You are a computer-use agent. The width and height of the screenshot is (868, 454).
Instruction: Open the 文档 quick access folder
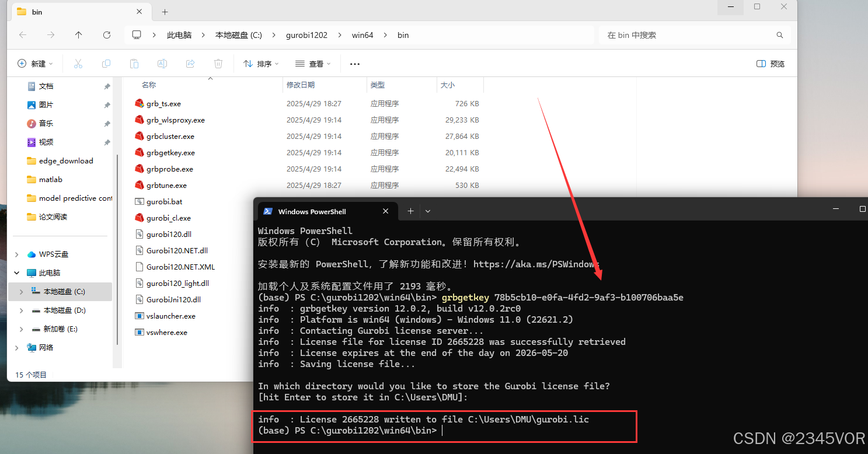pyautogui.click(x=46, y=86)
